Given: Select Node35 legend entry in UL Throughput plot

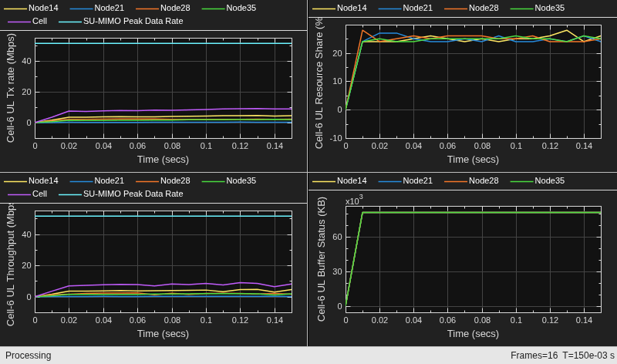Looking at the screenshot, I should click(228, 180).
